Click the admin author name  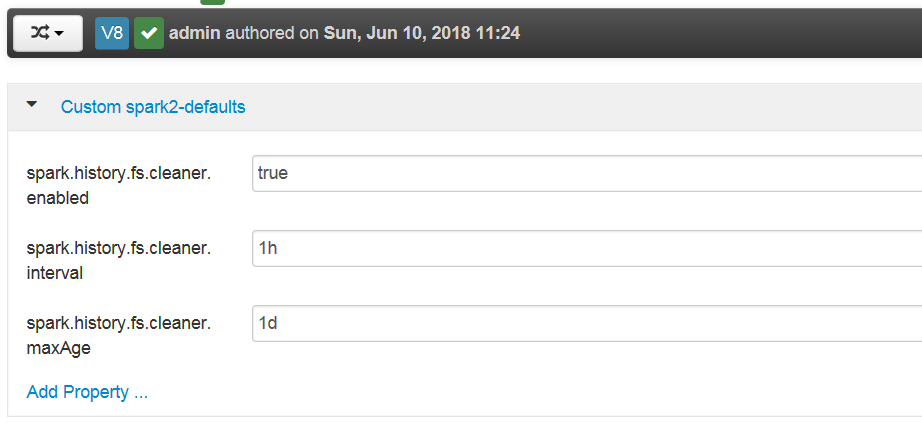pyautogui.click(x=195, y=33)
